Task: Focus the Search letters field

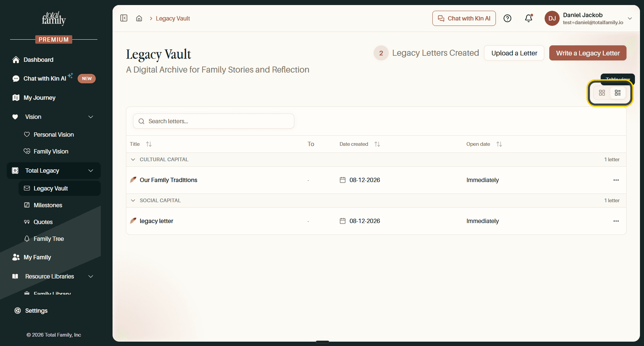Action: [214, 121]
